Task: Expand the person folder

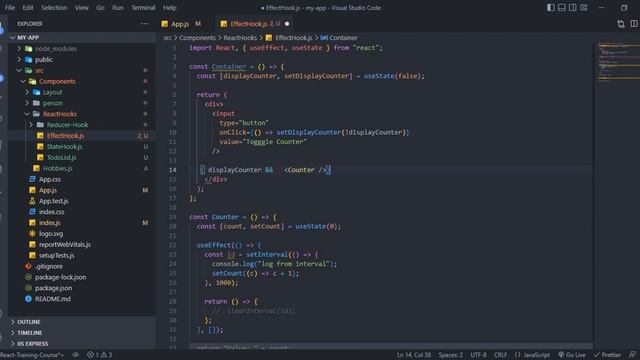Action: point(82,103)
